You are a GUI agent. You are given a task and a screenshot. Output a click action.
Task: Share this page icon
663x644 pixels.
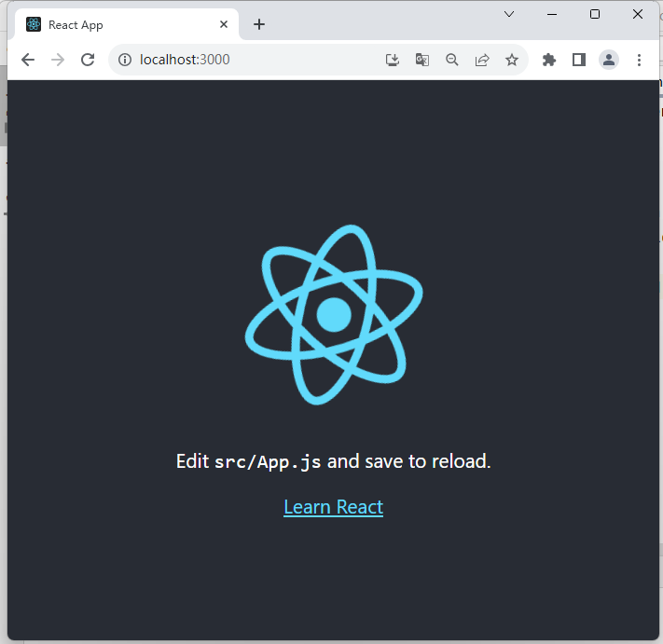[482, 60]
